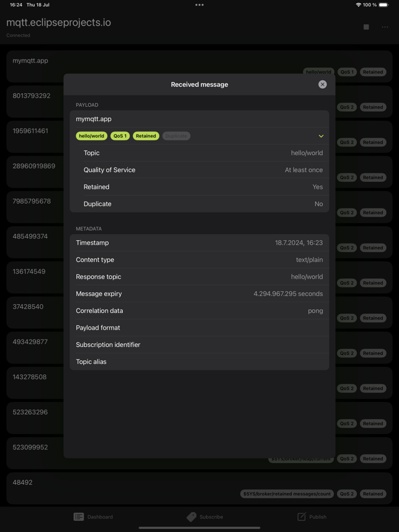Click the Dashboard list icon
This screenshot has width=399, height=532.
tap(78, 516)
